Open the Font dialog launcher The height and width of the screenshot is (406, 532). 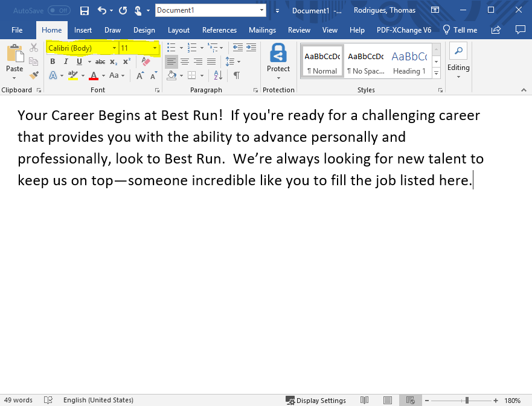click(x=157, y=90)
